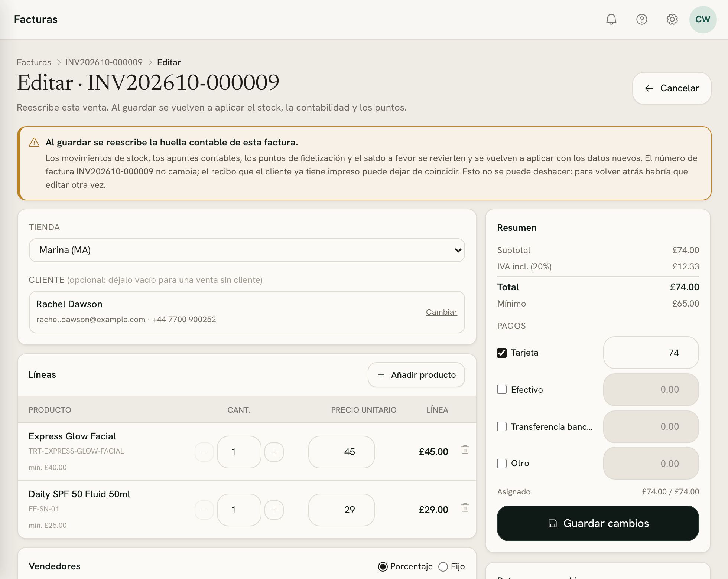Decrease Daily SPF 50 Fluid quantity
The width and height of the screenshot is (728, 579).
pyautogui.click(x=204, y=510)
